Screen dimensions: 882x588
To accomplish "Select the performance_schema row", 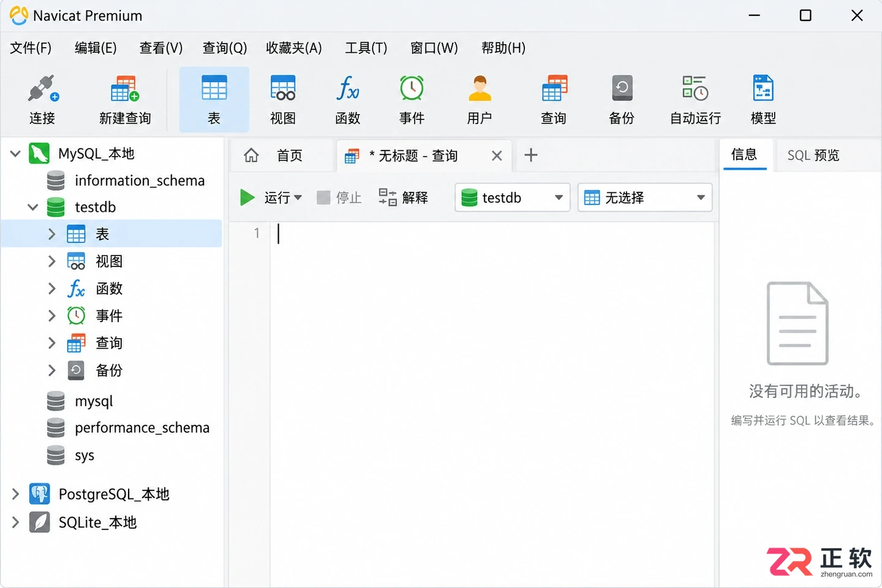I will click(x=111, y=428).
